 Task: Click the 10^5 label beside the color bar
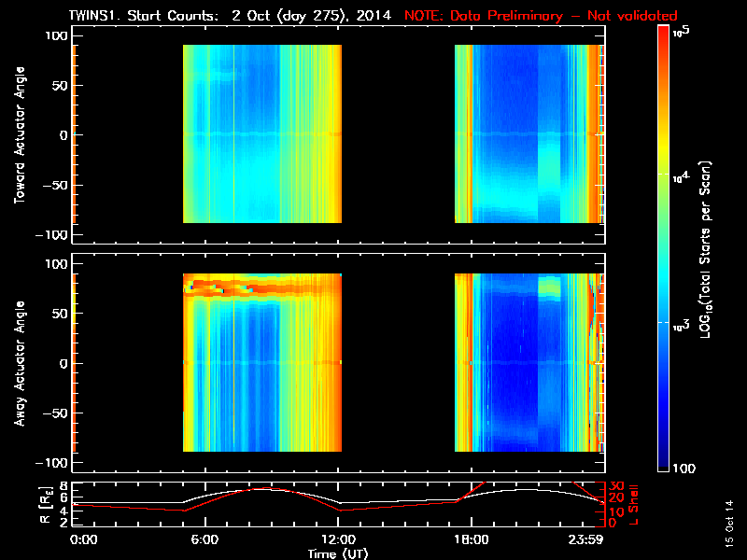point(681,33)
